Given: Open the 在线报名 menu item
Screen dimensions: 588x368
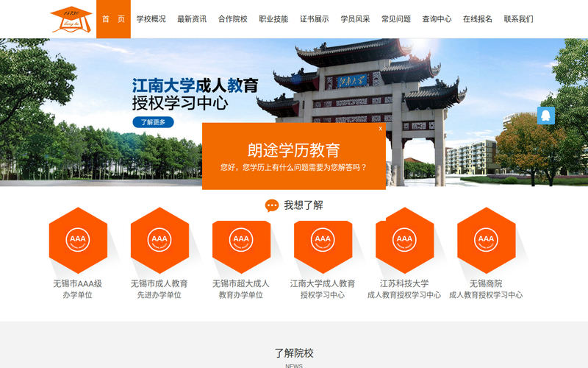Looking at the screenshot, I should point(478,19).
